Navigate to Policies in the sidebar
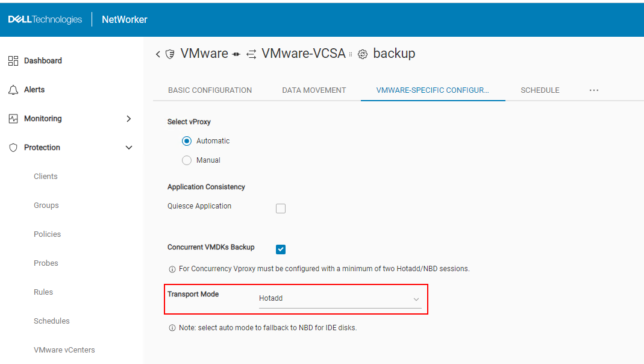Image resolution: width=644 pixels, height=364 pixels. [46, 234]
